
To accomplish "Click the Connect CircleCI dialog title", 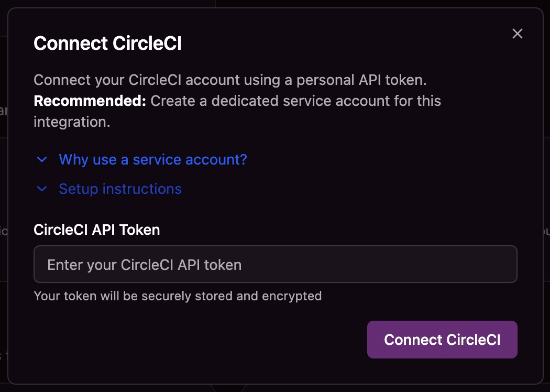I will click(x=107, y=43).
